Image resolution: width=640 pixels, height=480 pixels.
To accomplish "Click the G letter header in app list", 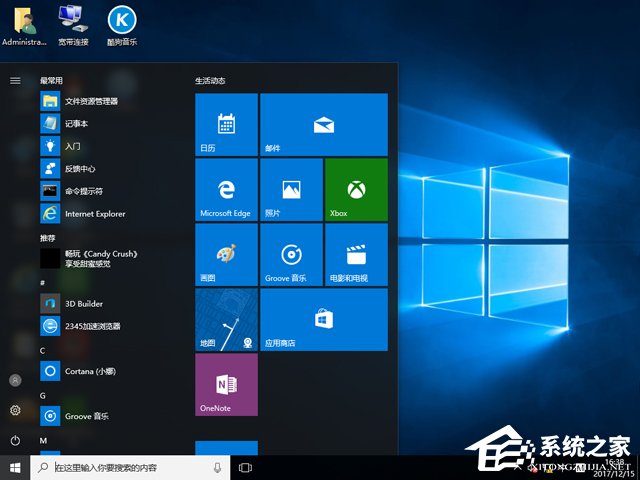I will click(x=42, y=396).
